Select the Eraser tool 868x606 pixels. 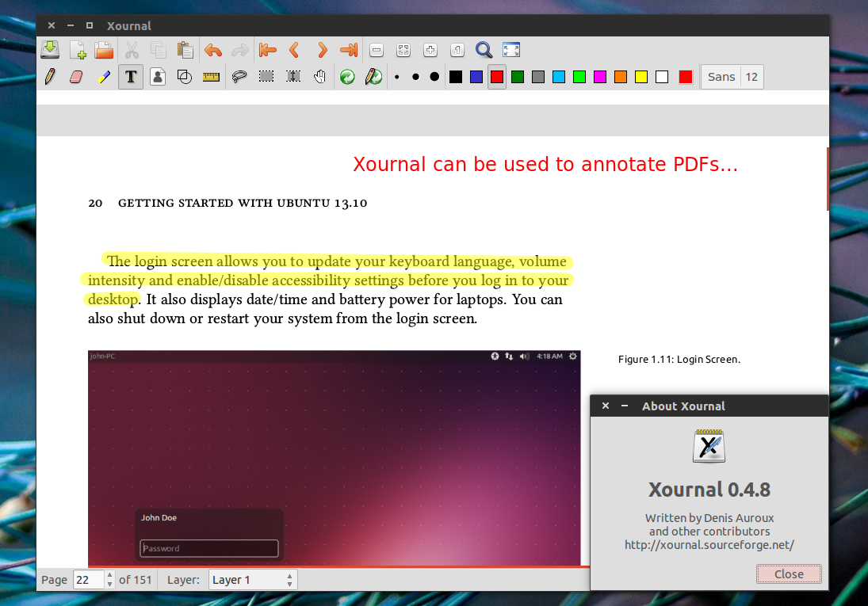(76, 76)
